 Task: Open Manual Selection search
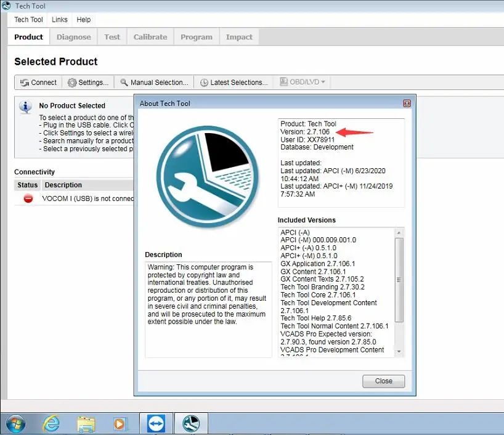point(154,83)
